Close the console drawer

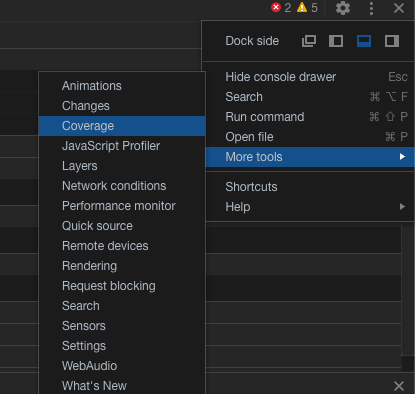399,386
